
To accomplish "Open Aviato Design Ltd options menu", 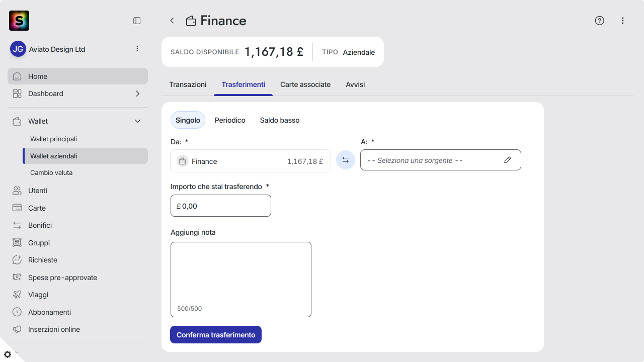I will pos(137,49).
